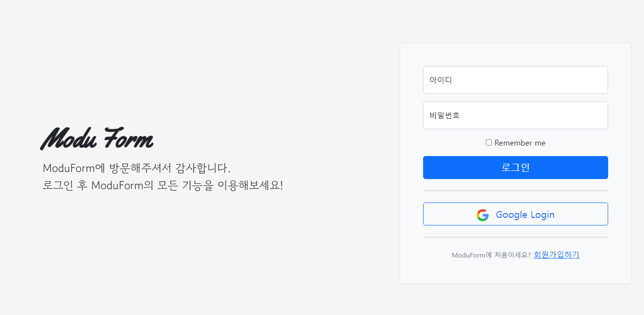
Task: Click the '로그인 후 ModuForm의 모든 기능을' line
Action: coord(163,185)
